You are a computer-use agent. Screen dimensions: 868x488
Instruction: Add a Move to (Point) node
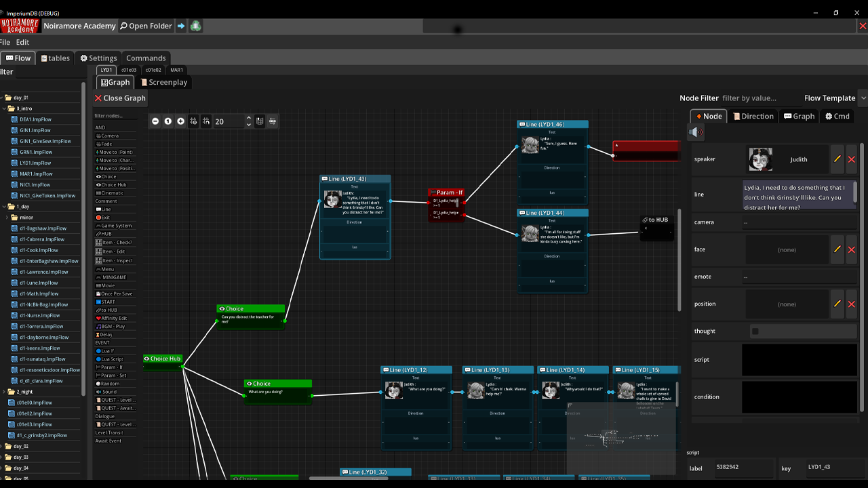[x=115, y=152]
